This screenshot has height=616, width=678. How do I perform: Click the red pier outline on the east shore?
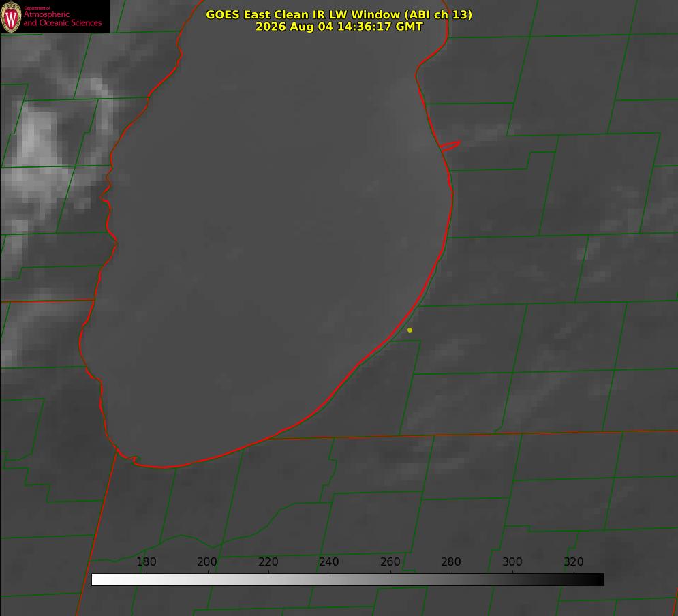pos(450,145)
